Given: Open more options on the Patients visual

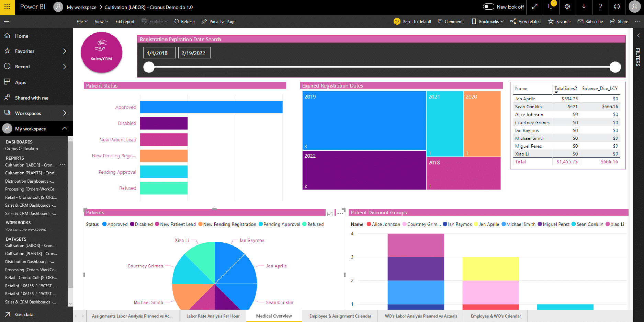Looking at the screenshot, I should pos(340,213).
